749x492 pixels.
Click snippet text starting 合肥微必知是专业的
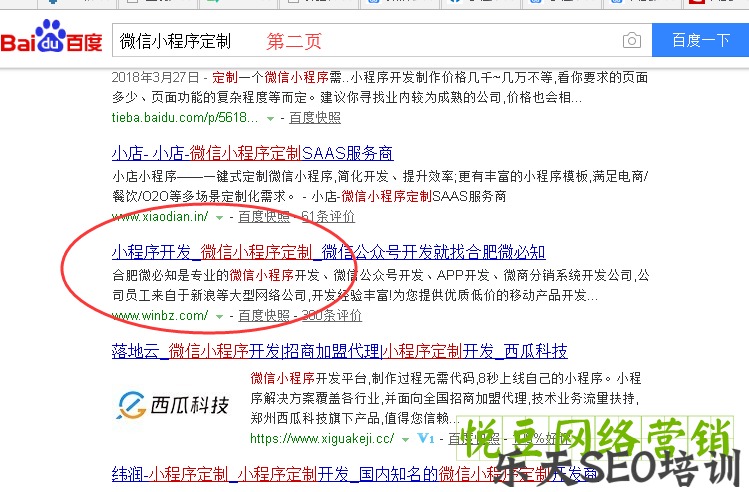[381, 285]
